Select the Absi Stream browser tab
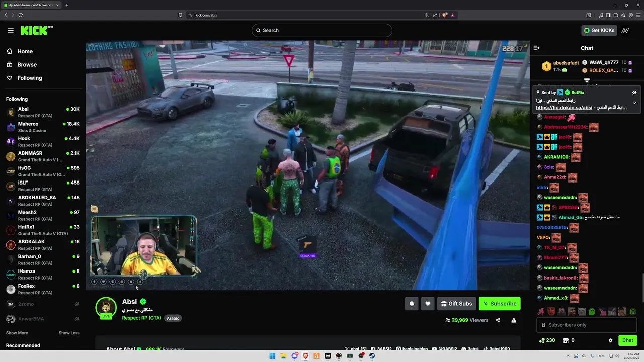644x362 pixels. coord(30,5)
